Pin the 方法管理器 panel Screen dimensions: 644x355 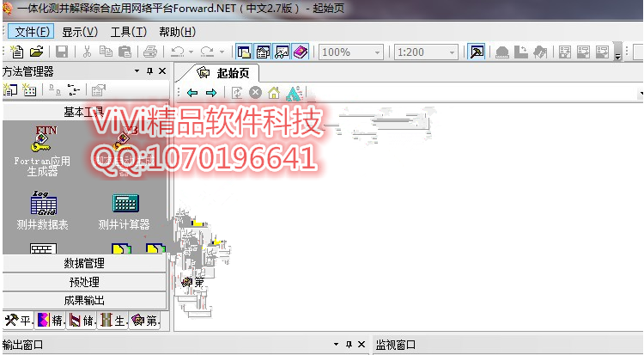(x=149, y=71)
